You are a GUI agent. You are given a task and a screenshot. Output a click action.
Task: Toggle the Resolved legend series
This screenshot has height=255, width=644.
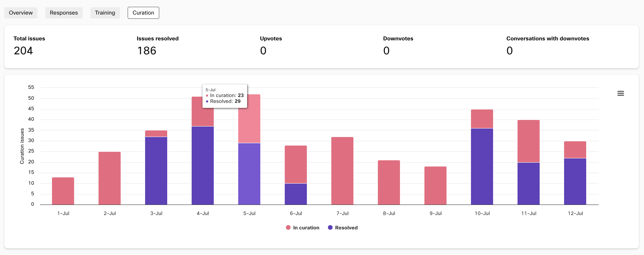click(x=343, y=227)
